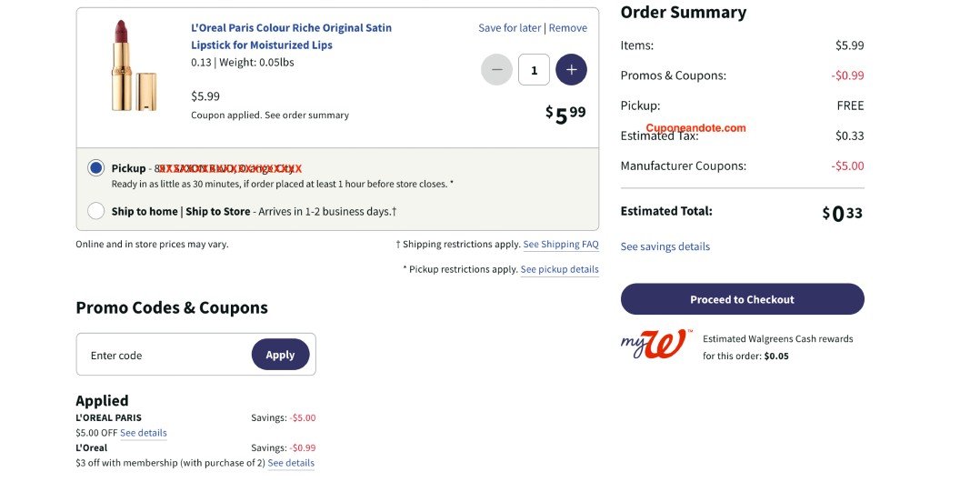This screenshot has height=482, width=980.
Task: Expand See details for $3 off membership
Action: tap(291, 463)
